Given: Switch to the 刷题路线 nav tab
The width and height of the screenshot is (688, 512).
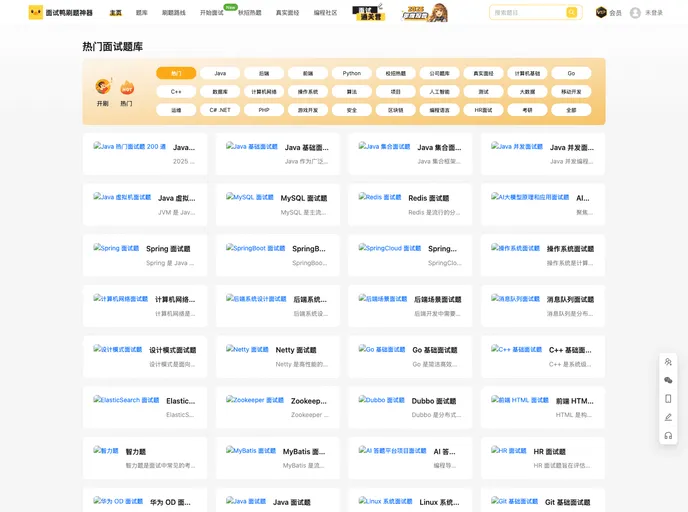Looking at the screenshot, I should click(x=173, y=13).
